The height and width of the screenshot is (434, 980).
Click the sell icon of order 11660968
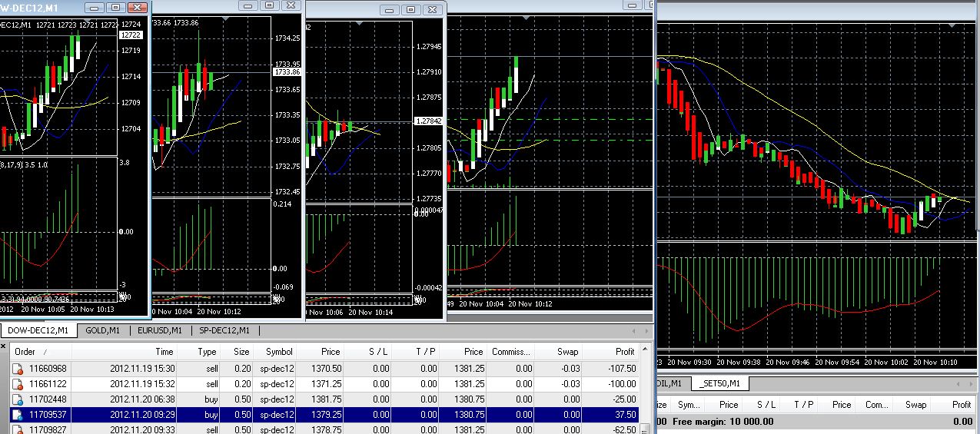tap(18, 369)
